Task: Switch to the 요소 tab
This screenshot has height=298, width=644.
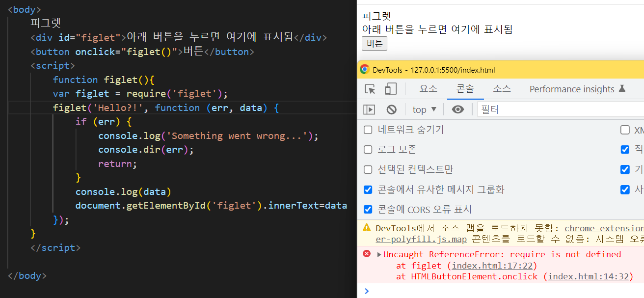Action: click(429, 89)
